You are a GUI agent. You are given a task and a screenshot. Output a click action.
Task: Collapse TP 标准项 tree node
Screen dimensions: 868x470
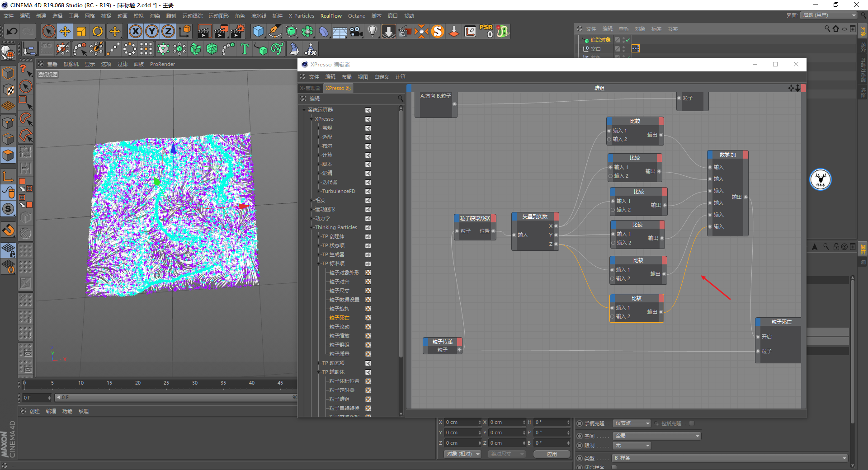tap(319, 263)
